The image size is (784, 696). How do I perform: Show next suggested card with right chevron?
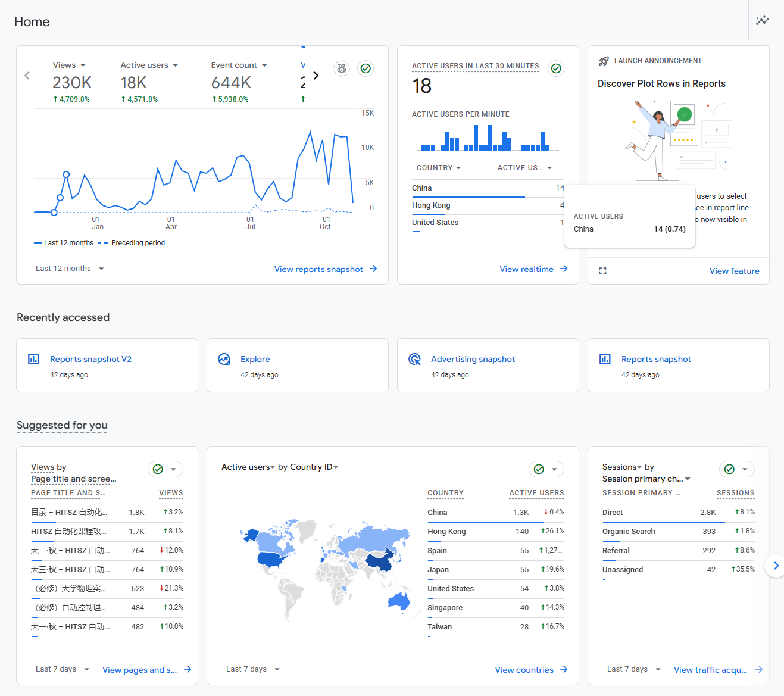tap(775, 566)
